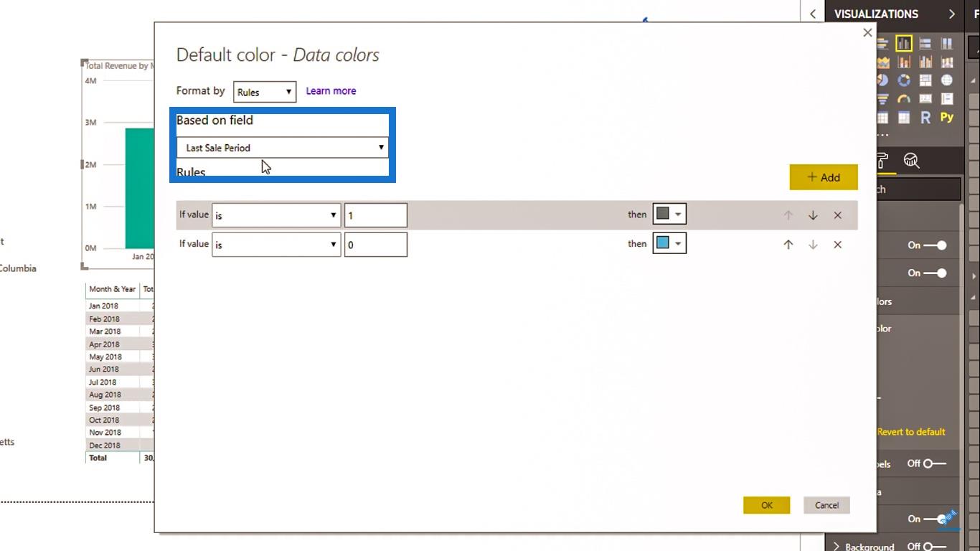Open the Format paint roller tab
The width and height of the screenshot is (980, 551).
pyautogui.click(x=883, y=160)
